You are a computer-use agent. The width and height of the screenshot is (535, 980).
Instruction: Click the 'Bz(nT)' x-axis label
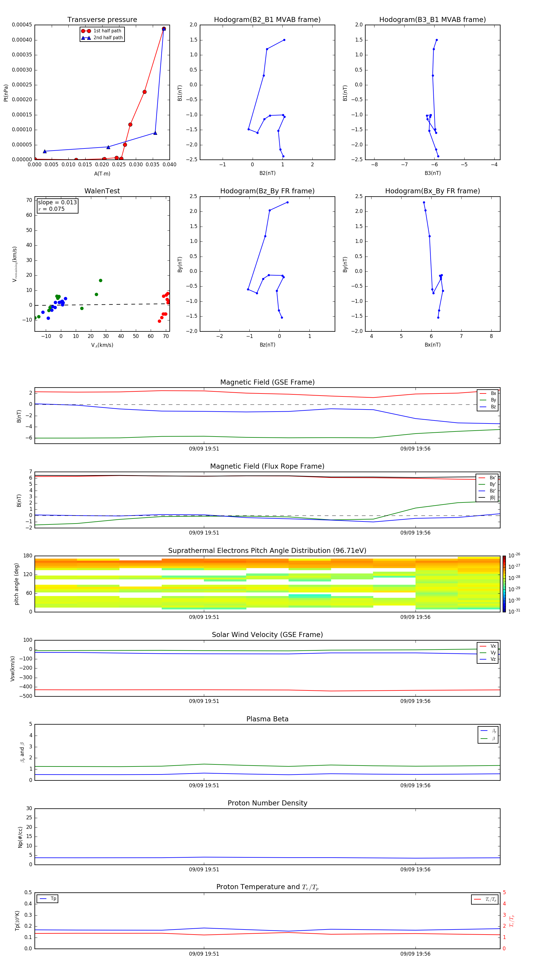coord(267,345)
